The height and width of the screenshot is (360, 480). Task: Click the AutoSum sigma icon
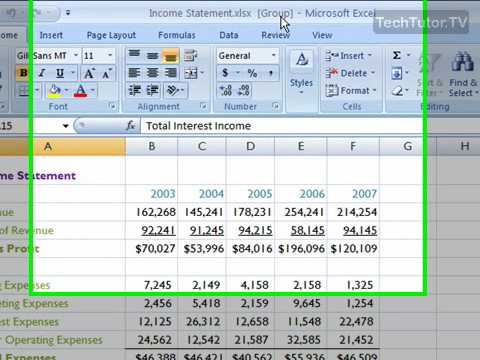click(x=396, y=55)
